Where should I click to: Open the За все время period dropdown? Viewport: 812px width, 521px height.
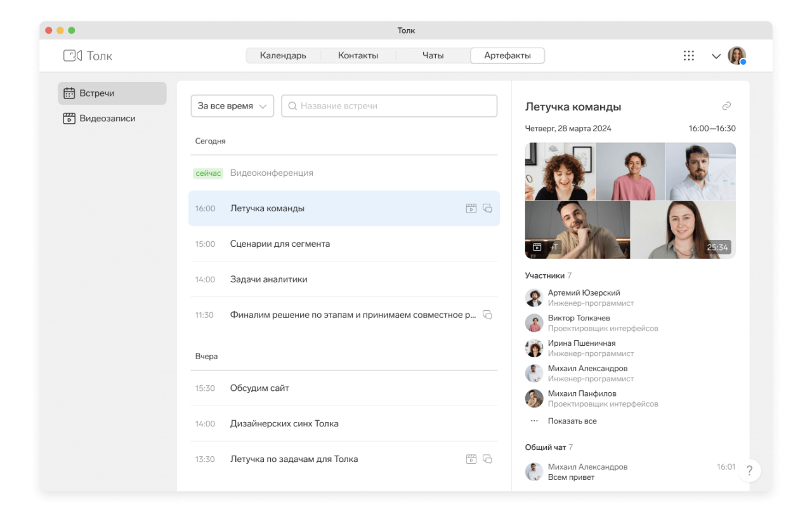point(232,106)
